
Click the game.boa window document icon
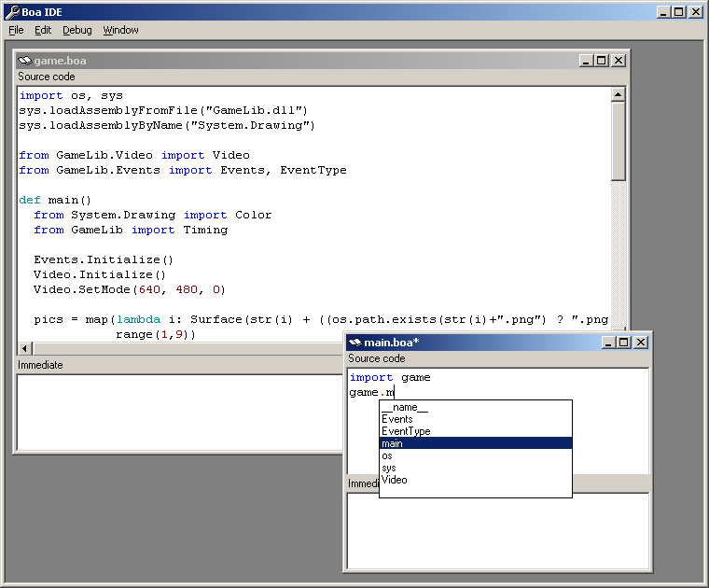24,61
